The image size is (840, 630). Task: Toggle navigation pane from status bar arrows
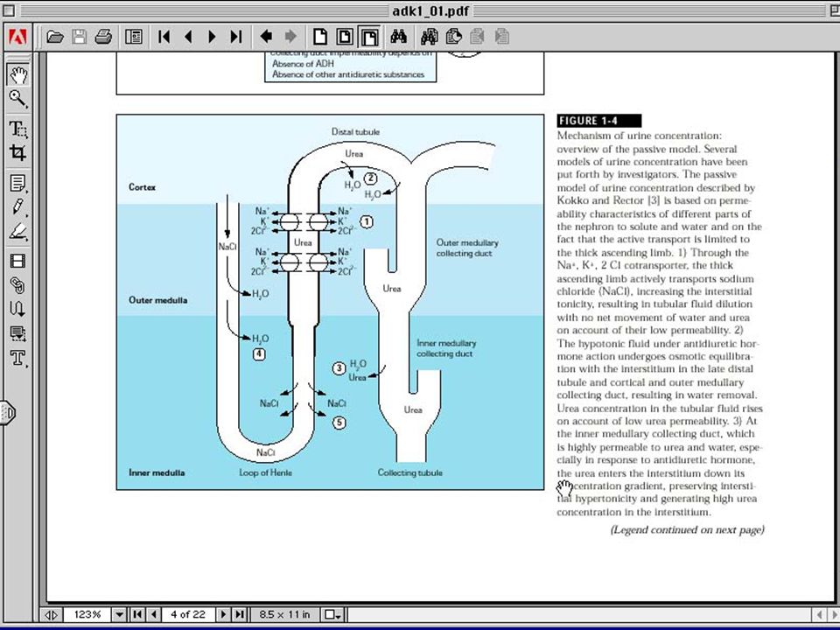coord(51,614)
